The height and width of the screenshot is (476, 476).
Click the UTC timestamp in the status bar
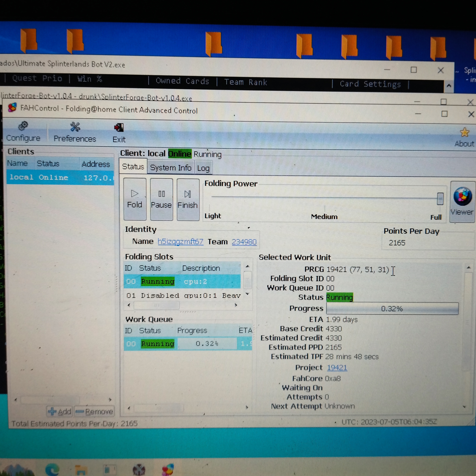point(389,422)
